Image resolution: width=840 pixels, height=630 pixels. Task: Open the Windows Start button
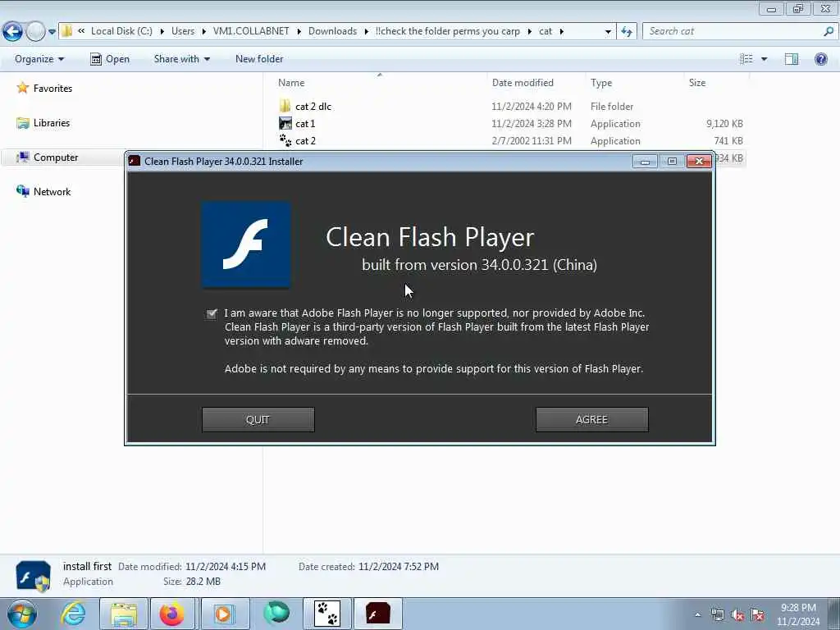coord(22,614)
